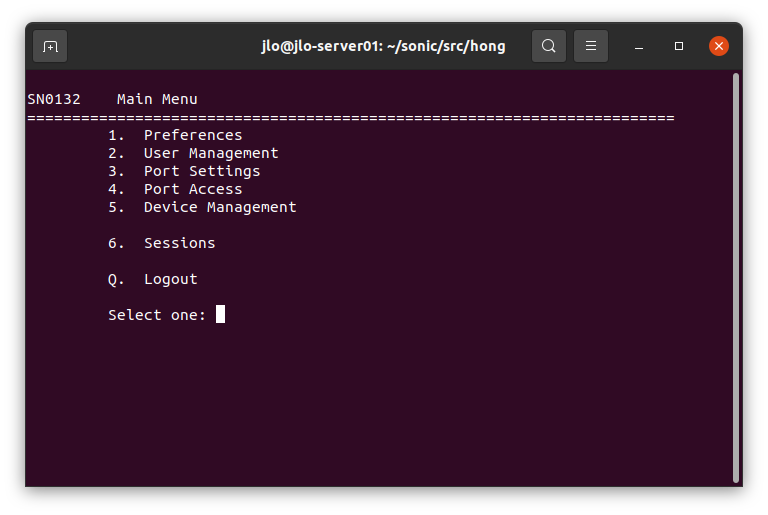Open a new terminal tab
The image size is (768, 515).
click(x=50, y=46)
